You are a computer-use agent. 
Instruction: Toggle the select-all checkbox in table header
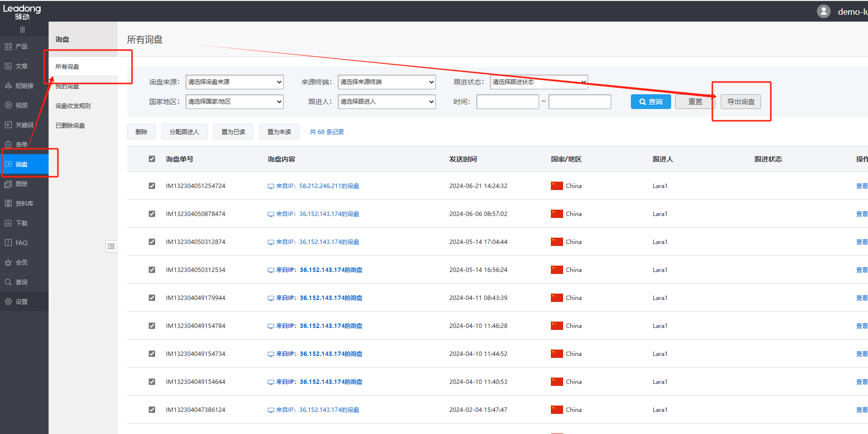point(152,159)
